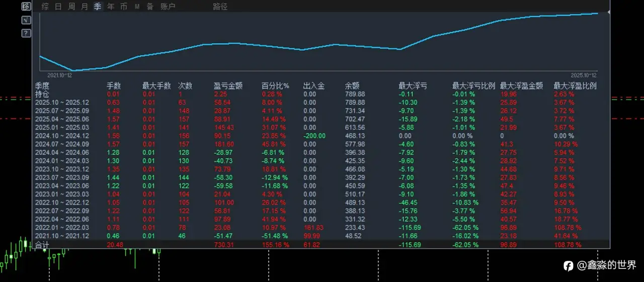Click the -51.48 % percentage cell
Viewport: 644px width, 282px height.
click(275, 236)
